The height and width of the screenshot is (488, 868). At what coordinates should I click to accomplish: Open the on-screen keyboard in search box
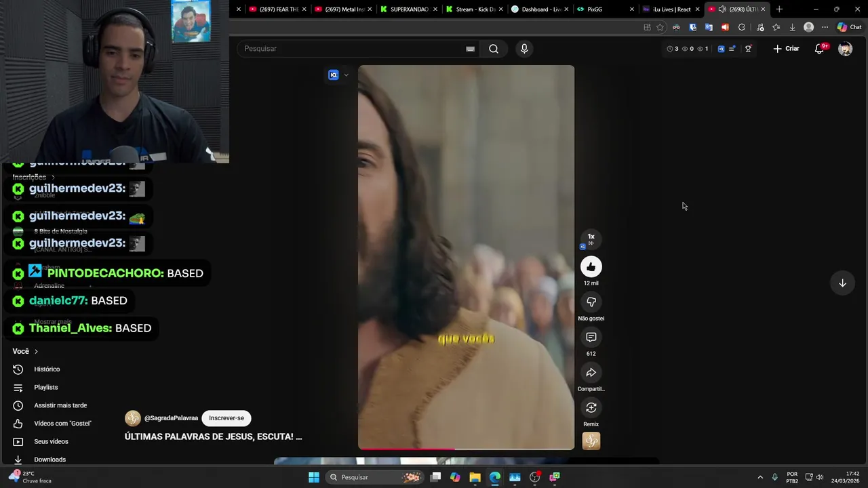tap(470, 49)
